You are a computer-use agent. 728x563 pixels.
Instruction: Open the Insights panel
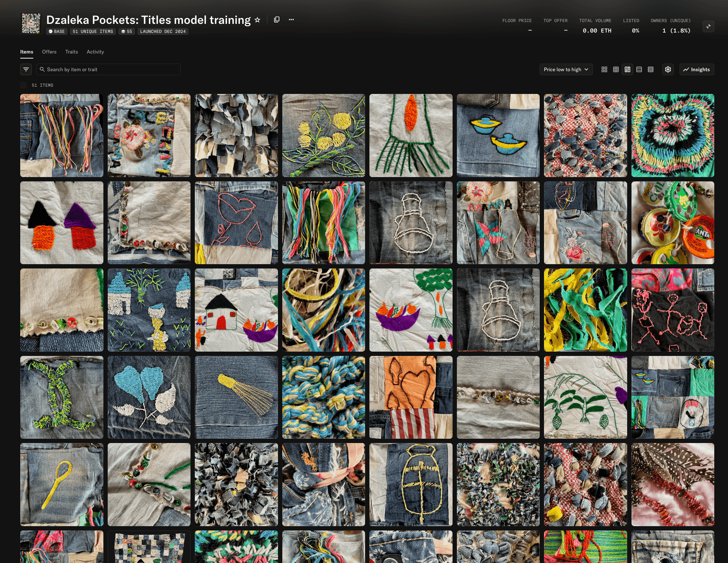click(697, 69)
